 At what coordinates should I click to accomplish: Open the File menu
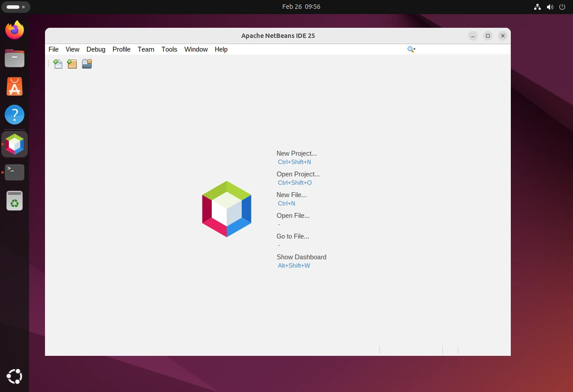(53, 49)
